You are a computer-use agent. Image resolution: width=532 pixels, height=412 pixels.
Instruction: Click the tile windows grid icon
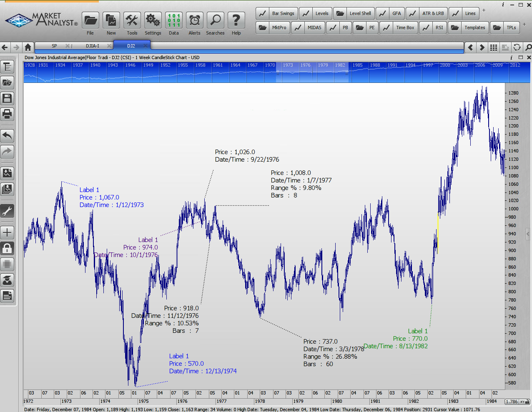tap(494, 47)
